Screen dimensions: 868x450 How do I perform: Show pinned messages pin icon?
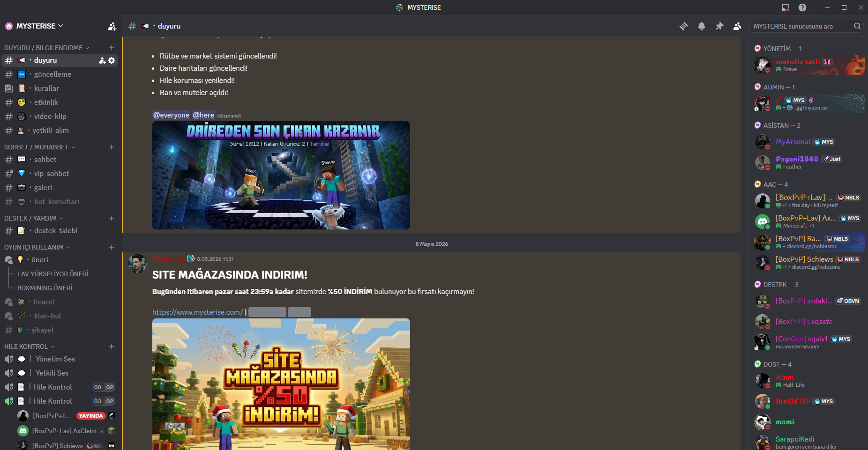[x=719, y=26]
